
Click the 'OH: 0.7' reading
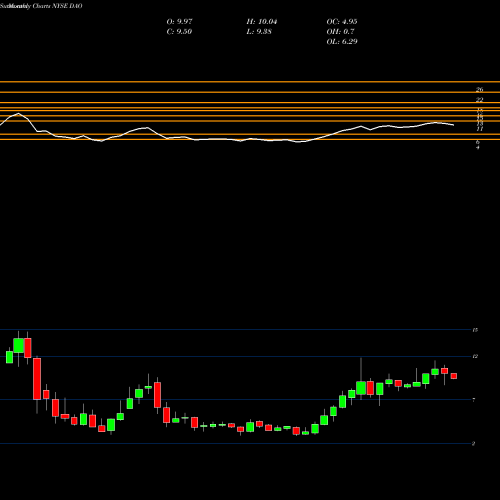(x=340, y=32)
